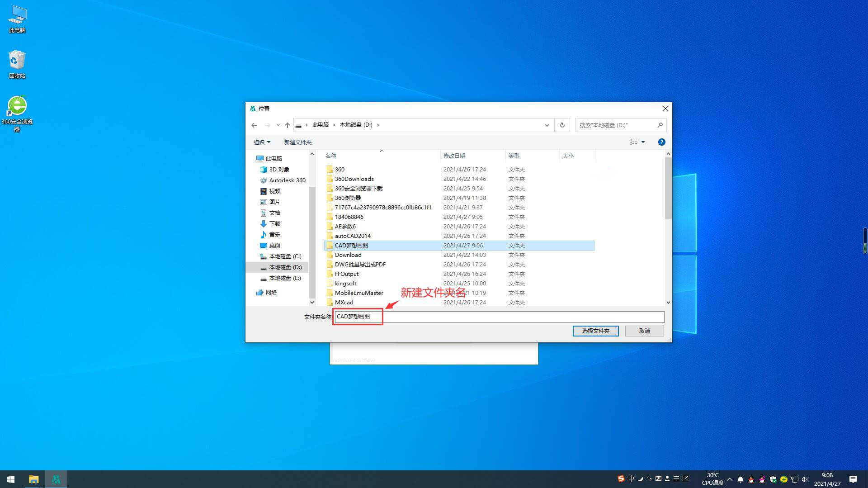Click the search magnifier icon

point(660,125)
